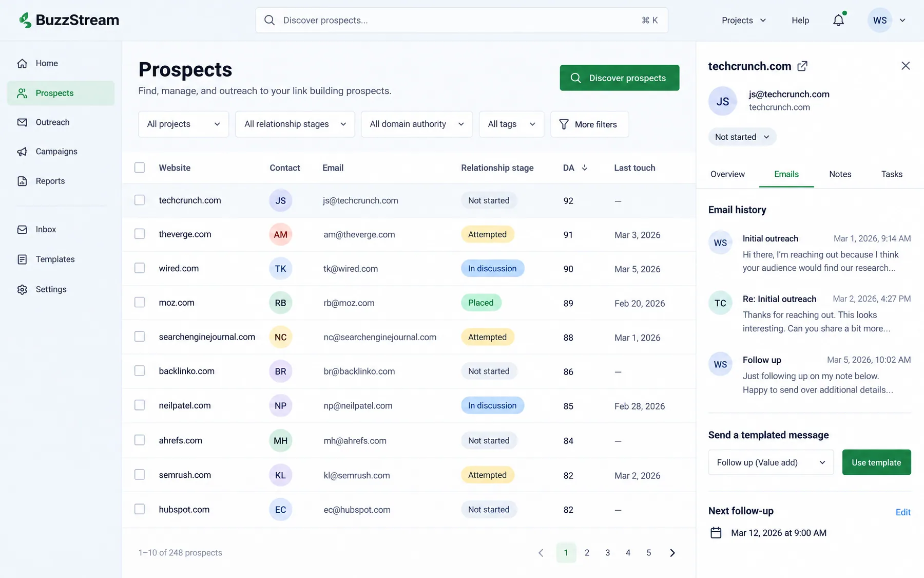Click the Inbox sidebar icon
Screen dimensions: 924x578
pos(22,230)
